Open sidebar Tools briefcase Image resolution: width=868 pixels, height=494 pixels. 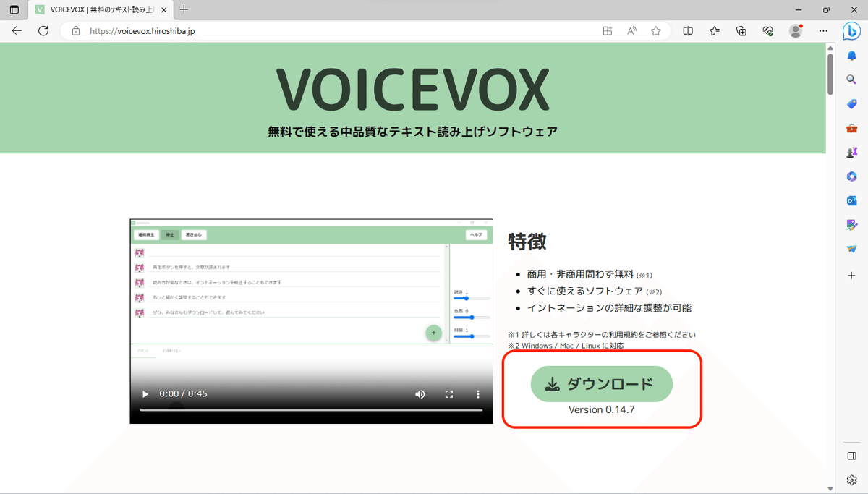851,128
